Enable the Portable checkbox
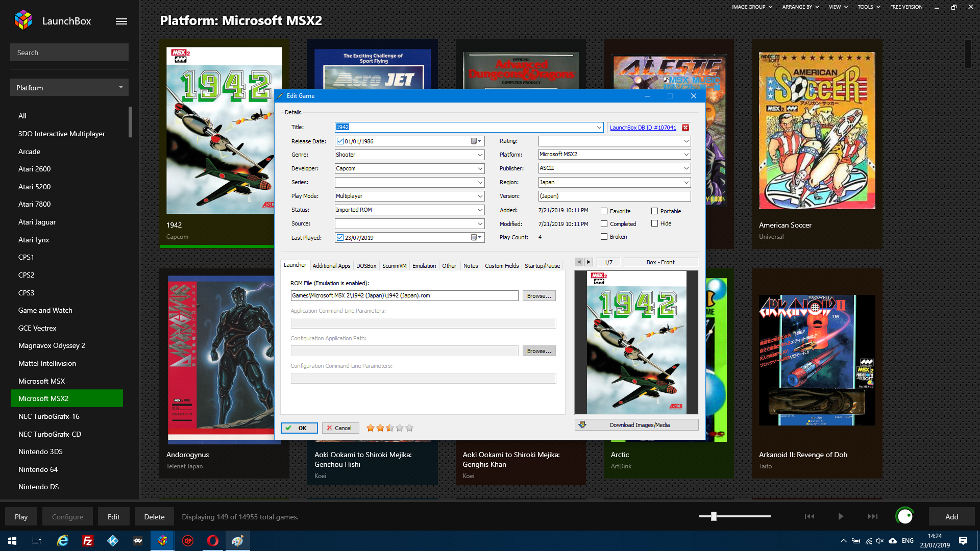The image size is (980, 551). click(x=654, y=211)
